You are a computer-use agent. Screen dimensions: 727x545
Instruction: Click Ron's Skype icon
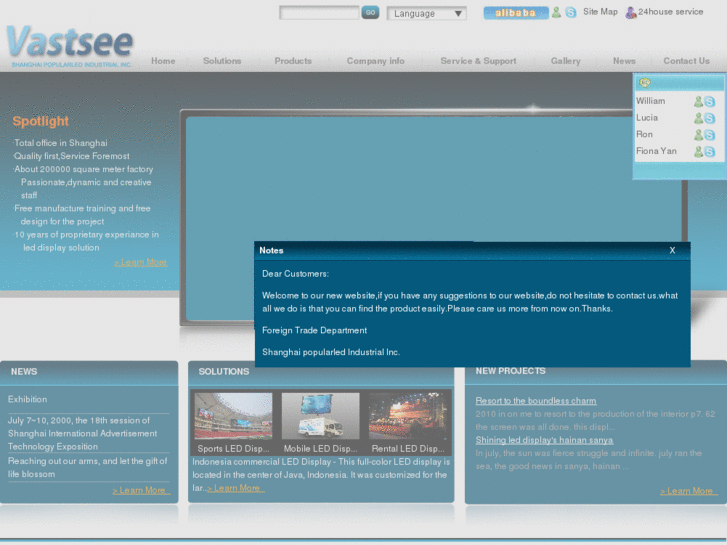pos(709,135)
